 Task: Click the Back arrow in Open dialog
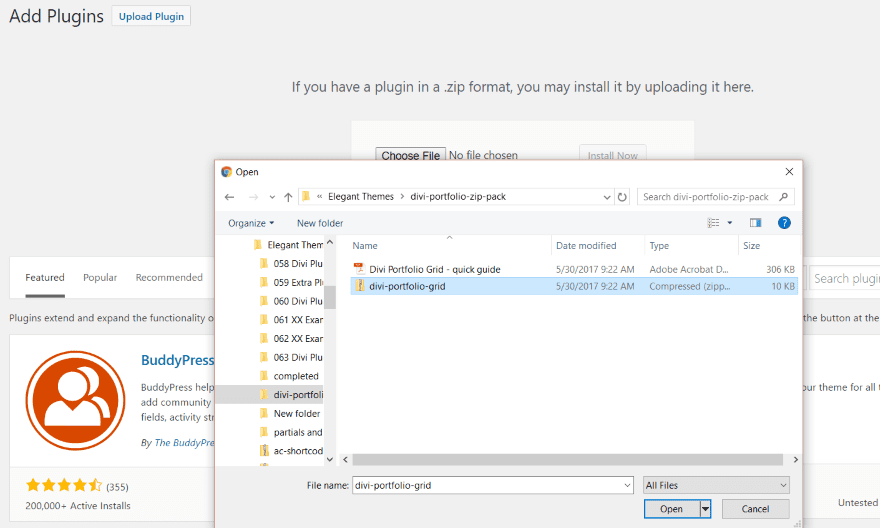click(x=229, y=197)
